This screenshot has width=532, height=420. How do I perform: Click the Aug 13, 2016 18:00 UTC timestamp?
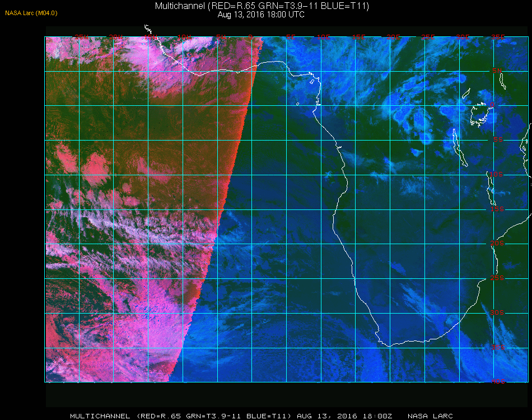[x=261, y=15]
